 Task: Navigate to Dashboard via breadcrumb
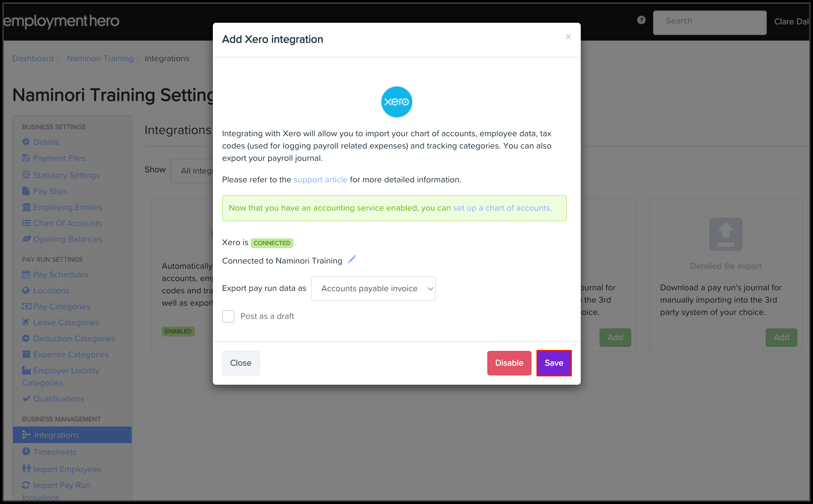(33, 59)
